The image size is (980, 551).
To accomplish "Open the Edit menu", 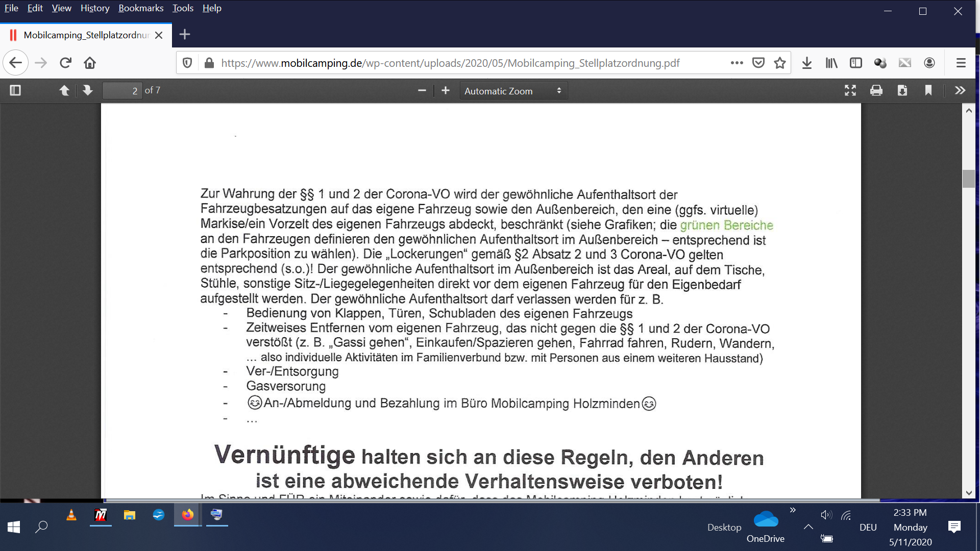I will click(35, 8).
